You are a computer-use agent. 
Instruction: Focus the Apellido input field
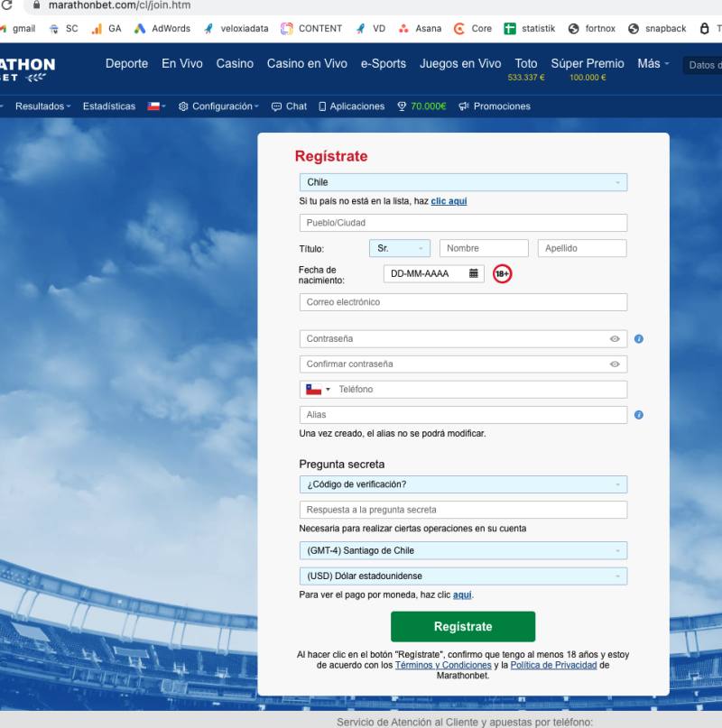point(582,248)
